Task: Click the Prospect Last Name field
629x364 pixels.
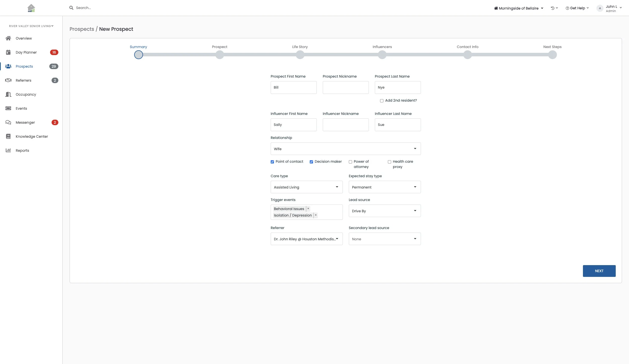Action: 398,87
